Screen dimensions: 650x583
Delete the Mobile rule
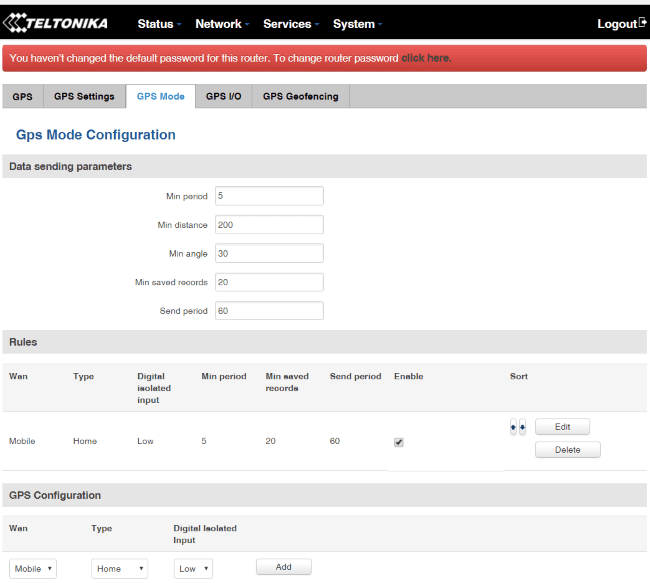pos(567,450)
